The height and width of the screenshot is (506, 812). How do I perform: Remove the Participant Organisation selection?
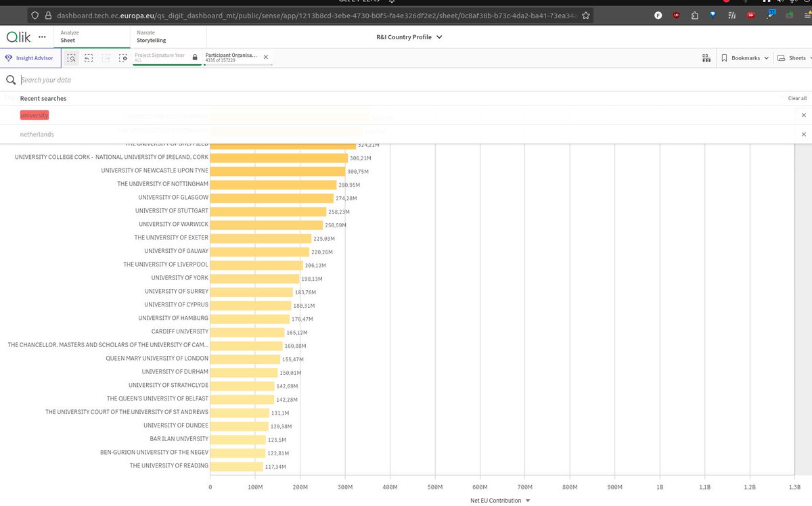tap(265, 57)
